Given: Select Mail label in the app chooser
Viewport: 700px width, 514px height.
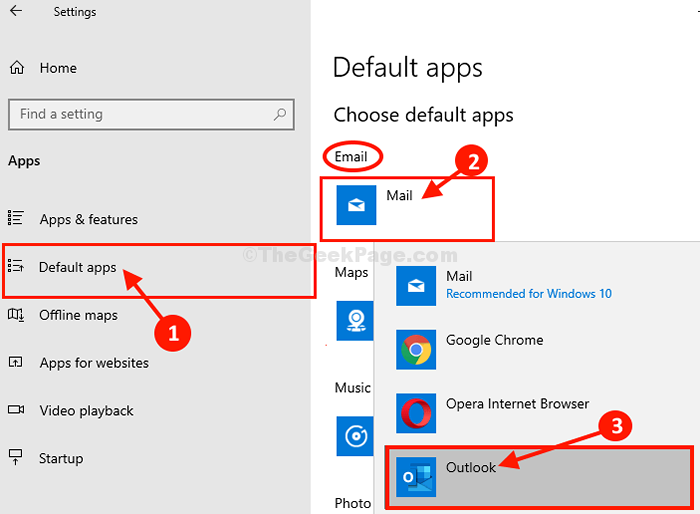Looking at the screenshot, I should 459,276.
